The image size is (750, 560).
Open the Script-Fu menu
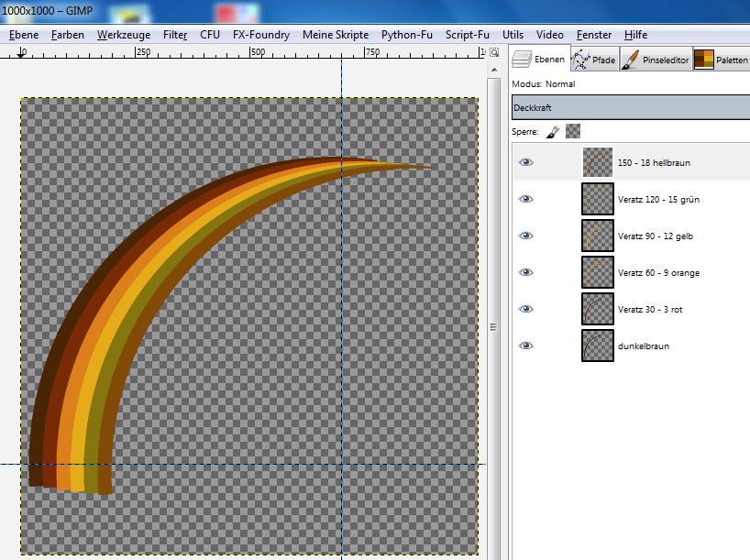coord(467,35)
